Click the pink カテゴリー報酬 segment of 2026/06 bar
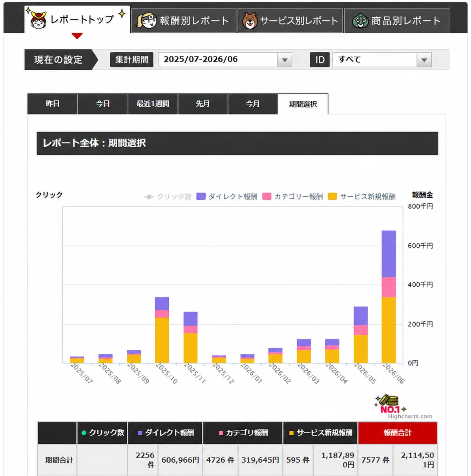471x476 pixels. click(x=389, y=287)
